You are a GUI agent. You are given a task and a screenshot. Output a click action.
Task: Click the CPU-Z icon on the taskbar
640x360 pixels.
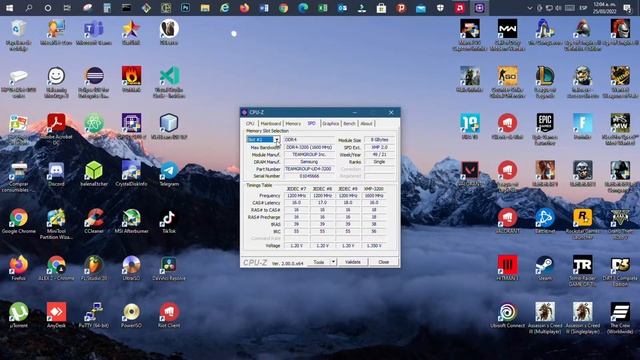(x=479, y=8)
